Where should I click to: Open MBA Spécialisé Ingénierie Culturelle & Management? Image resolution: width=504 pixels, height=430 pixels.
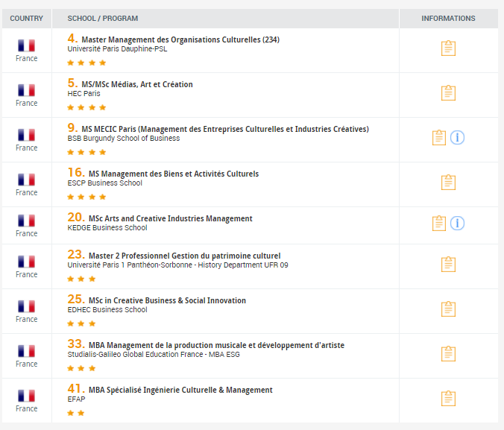coord(180,390)
